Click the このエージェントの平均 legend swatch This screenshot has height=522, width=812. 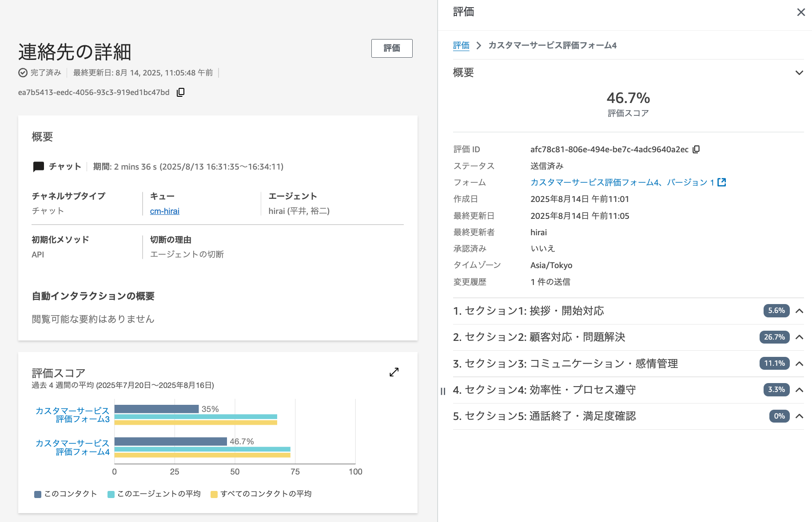click(111, 494)
